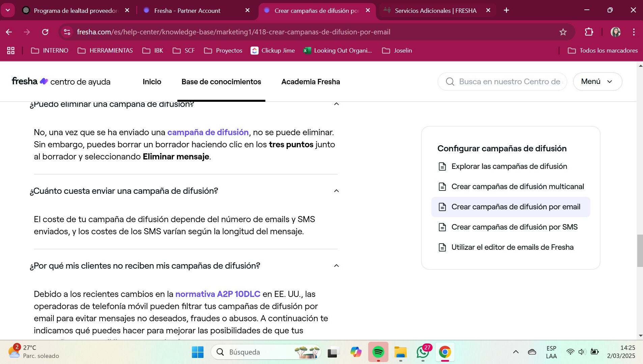Open WhatsApp from the taskbar

coord(423,352)
